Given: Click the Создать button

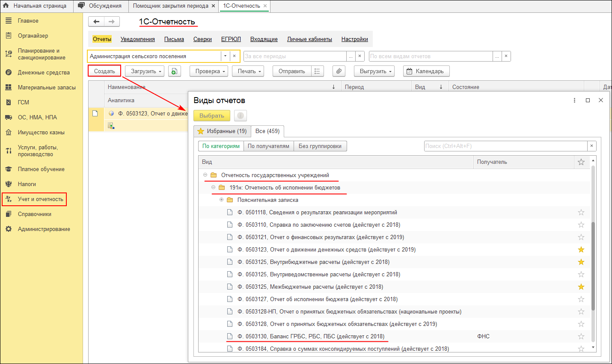Looking at the screenshot, I should coord(104,71).
